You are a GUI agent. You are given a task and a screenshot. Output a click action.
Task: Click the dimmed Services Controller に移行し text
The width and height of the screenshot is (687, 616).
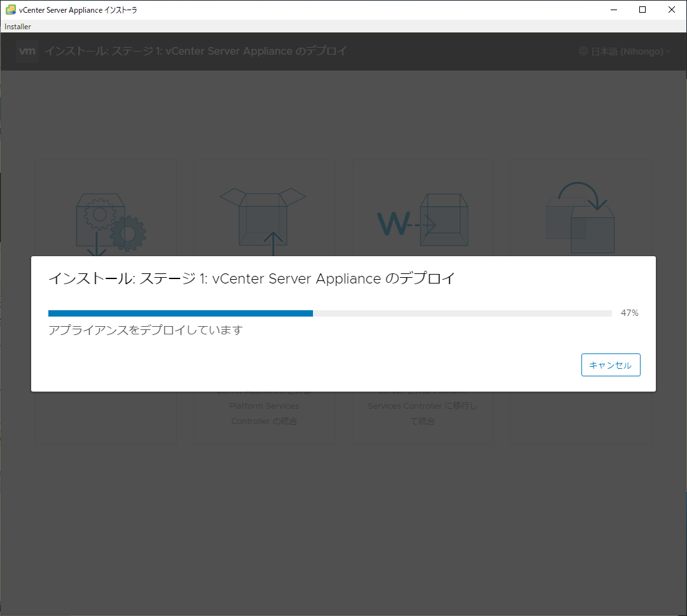422,406
